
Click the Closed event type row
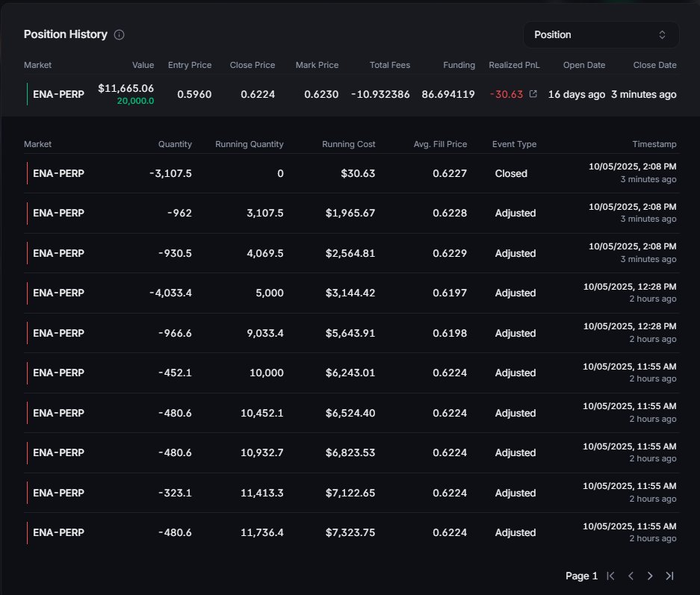pyautogui.click(x=352, y=173)
